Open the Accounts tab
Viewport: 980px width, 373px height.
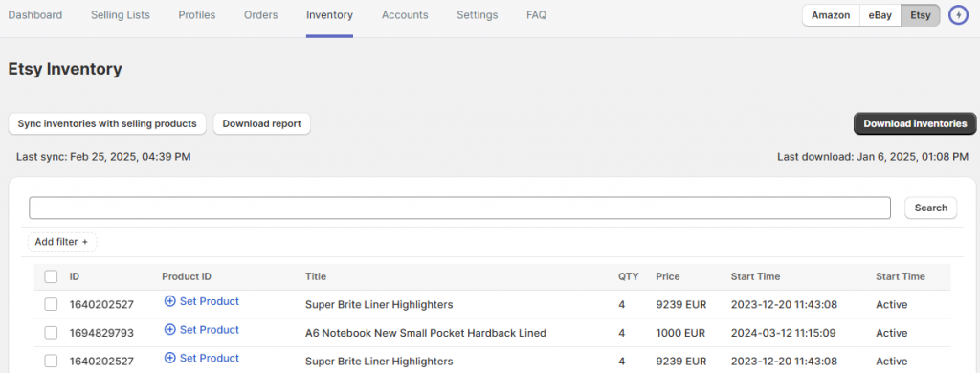coord(405,15)
